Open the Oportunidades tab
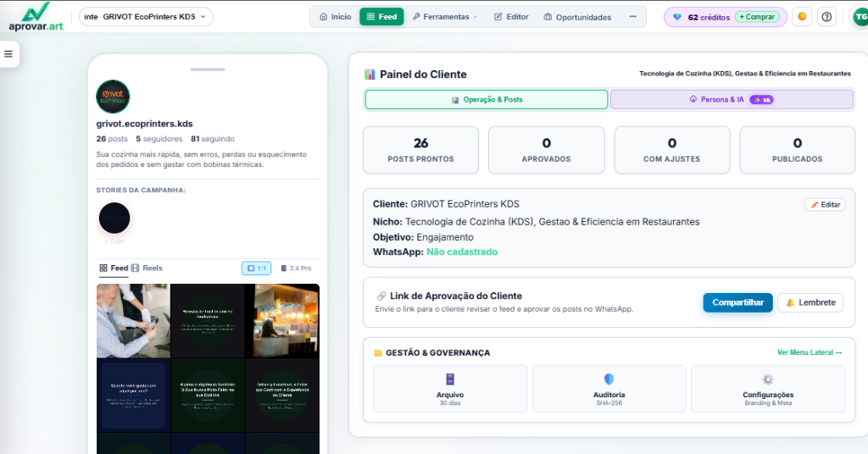 pos(577,17)
